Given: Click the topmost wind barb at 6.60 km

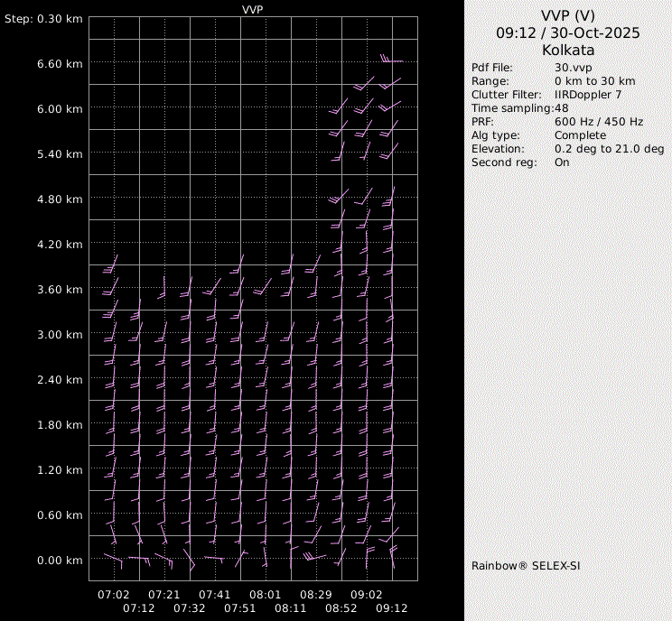Looking at the screenshot, I should click(391, 60).
